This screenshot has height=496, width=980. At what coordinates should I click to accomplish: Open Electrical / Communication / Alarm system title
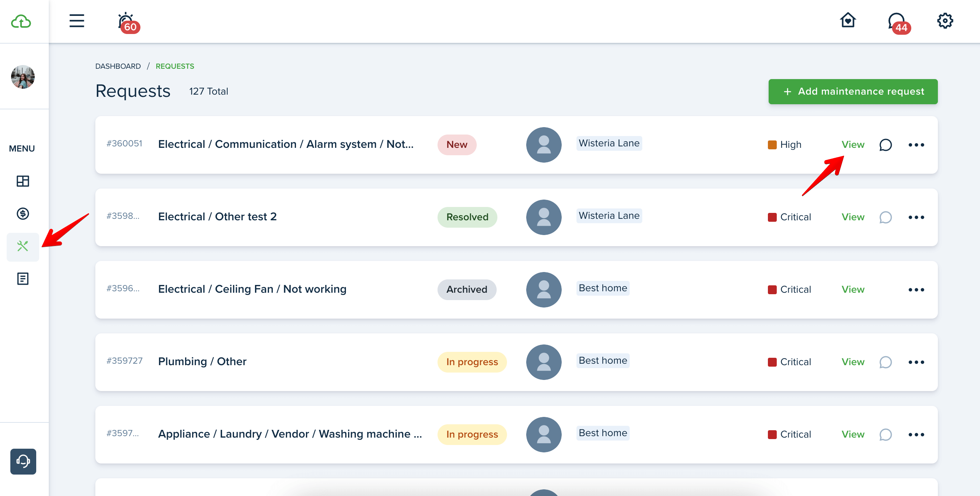286,144
